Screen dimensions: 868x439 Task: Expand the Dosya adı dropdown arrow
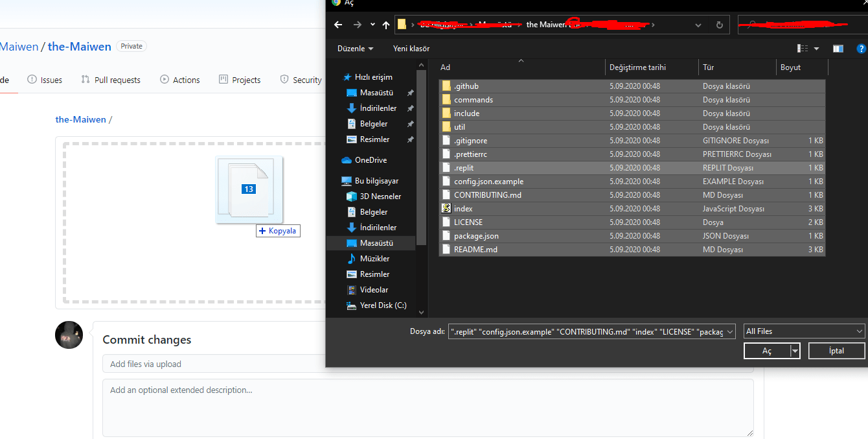[x=731, y=331]
